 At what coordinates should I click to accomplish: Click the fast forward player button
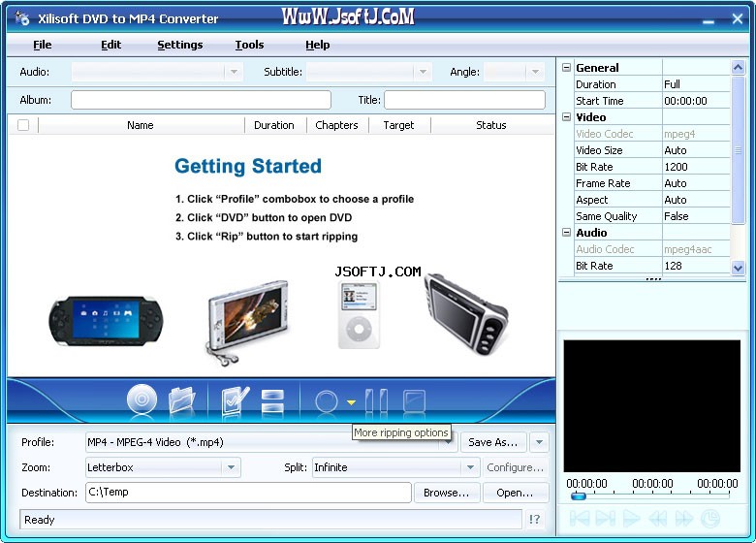(x=683, y=519)
